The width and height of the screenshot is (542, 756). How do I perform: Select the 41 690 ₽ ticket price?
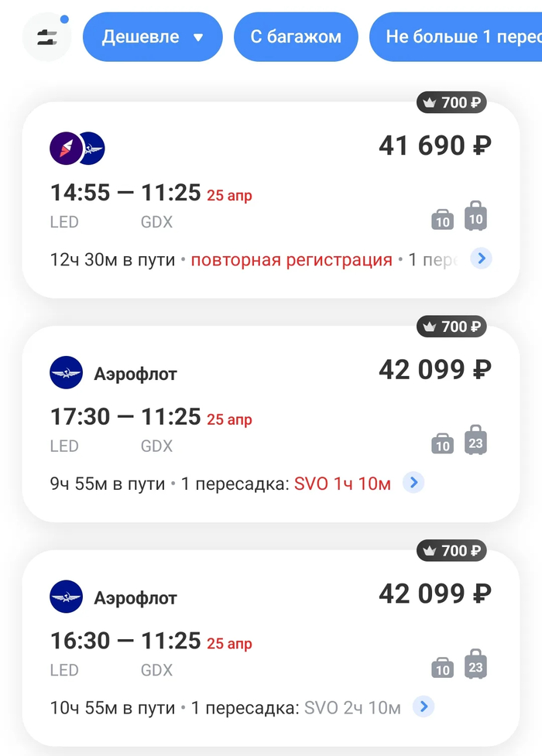click(434, 145)
